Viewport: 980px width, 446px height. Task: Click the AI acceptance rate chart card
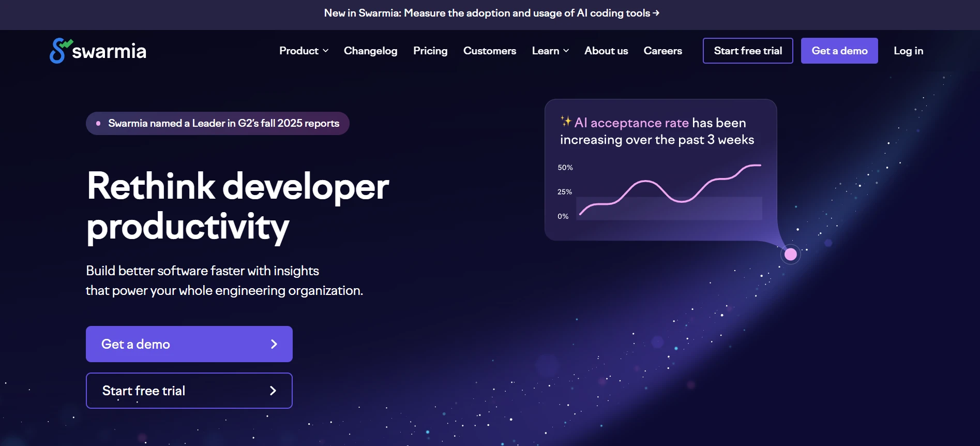pyautogui.click(x=661, y=170)
